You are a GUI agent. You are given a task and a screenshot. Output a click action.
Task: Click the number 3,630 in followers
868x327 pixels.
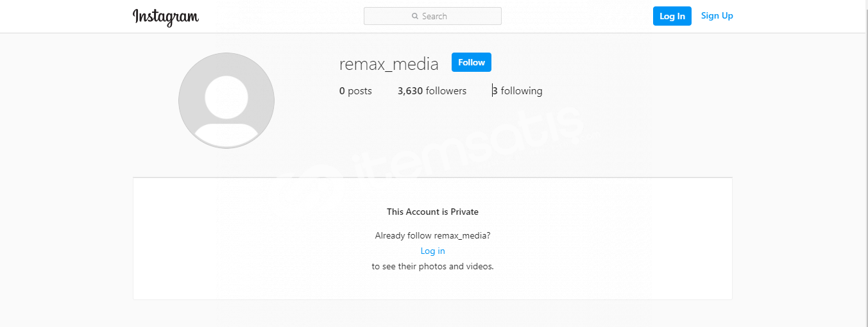click(x=410, y=91)
